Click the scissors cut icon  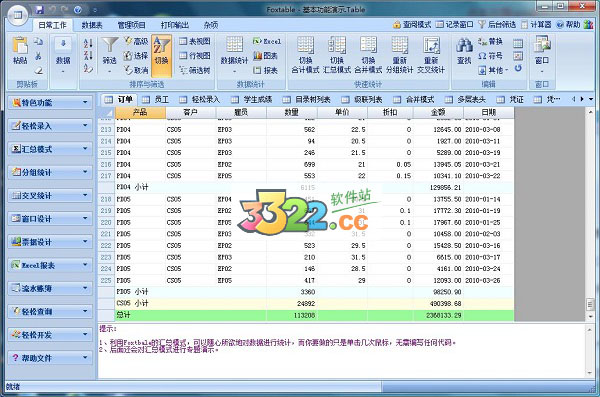click(x=38, y=56)
